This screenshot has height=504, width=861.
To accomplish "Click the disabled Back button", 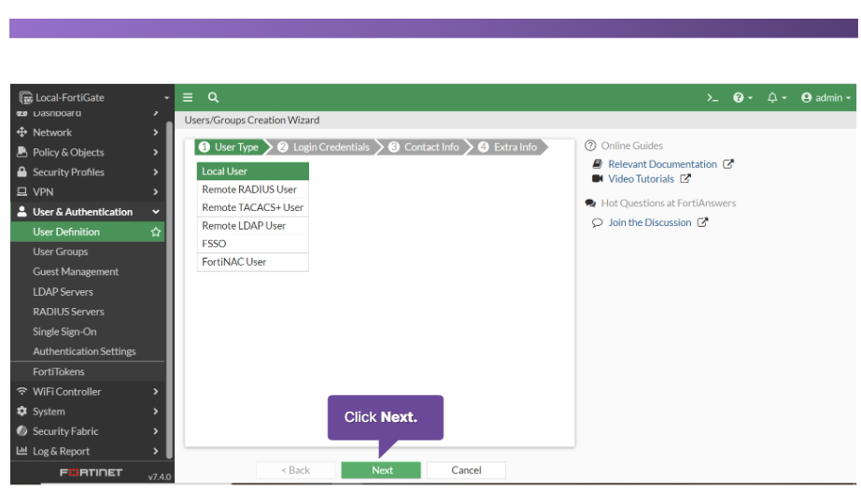I will click(295, 470).
